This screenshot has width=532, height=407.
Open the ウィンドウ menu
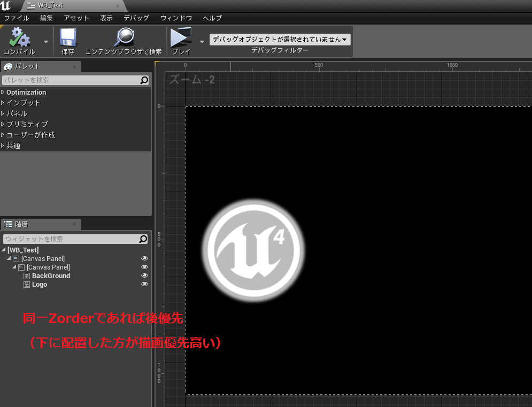tap(176, 18)
